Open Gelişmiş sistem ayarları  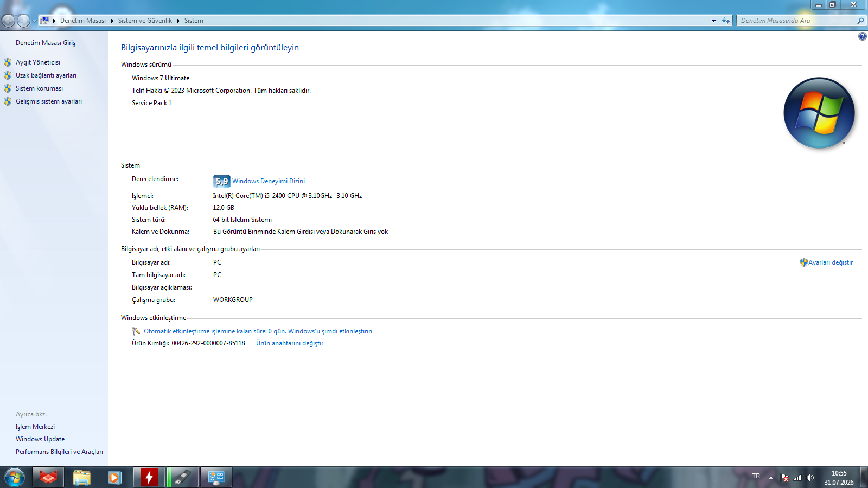pyautogui.click(x=49, y=101)
